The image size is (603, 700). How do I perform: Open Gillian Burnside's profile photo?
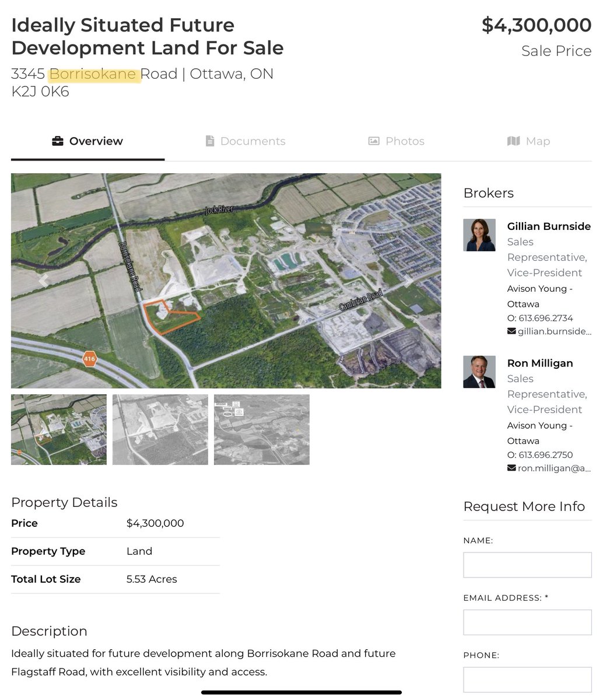pyautogui.click(x=479, y=235)
